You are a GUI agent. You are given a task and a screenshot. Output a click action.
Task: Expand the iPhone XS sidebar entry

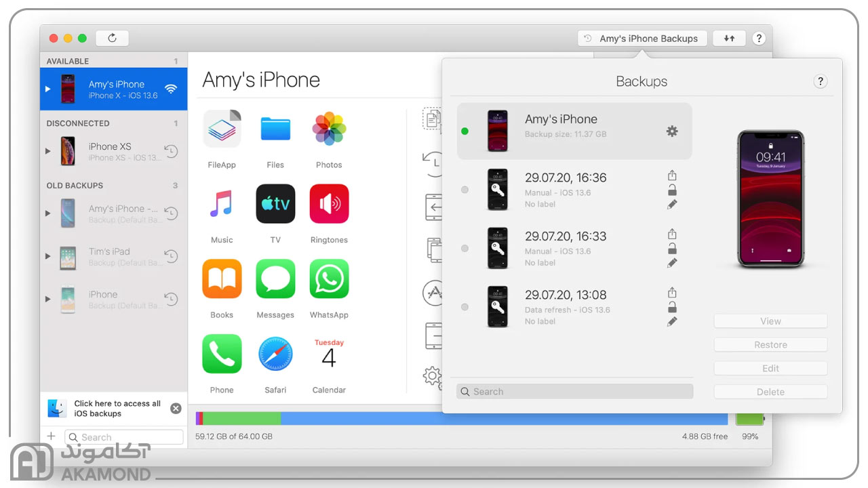pyautogui.click(x=47, y=151)
